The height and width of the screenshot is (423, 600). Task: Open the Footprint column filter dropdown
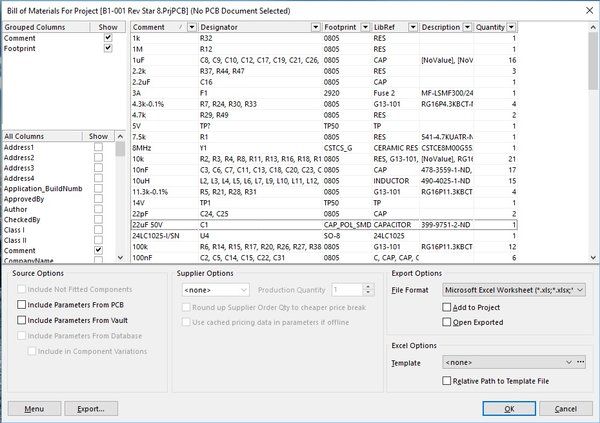coord(365,27)
